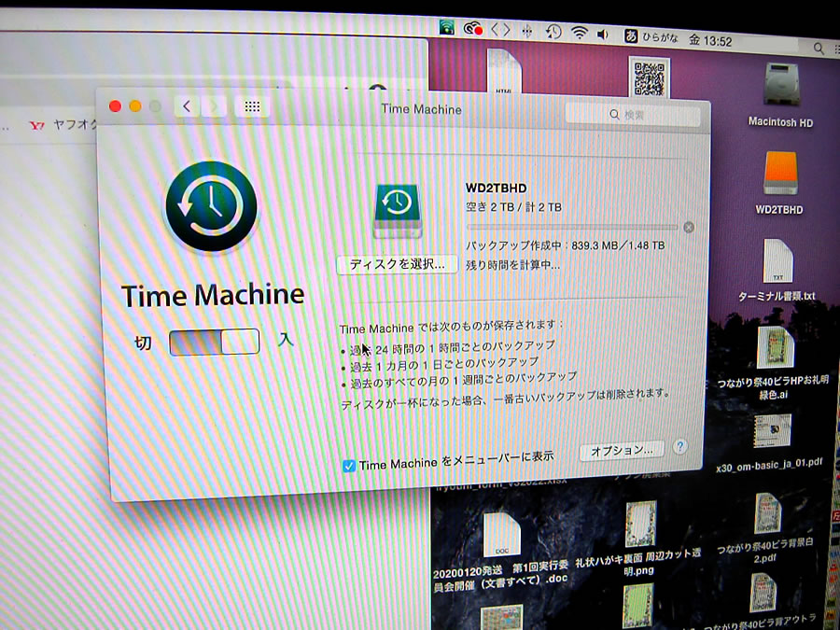Click the green menu bar icon

(x=447, y=27)
